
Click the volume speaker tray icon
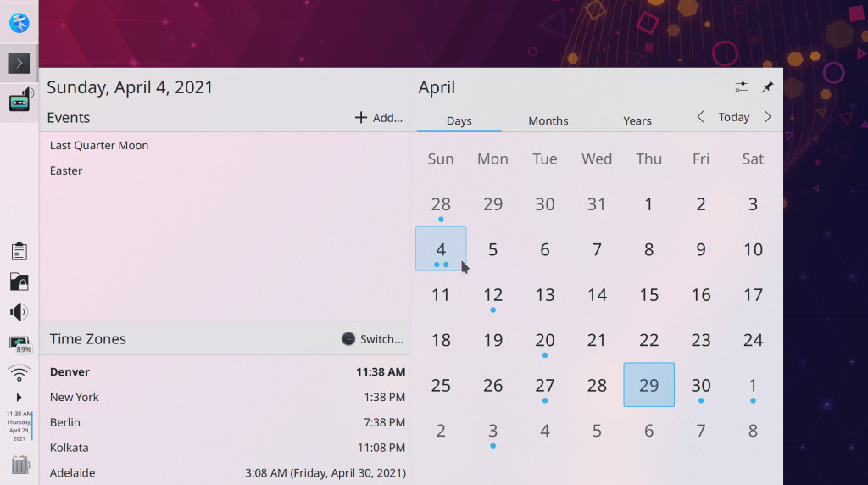tap(19, 312)
